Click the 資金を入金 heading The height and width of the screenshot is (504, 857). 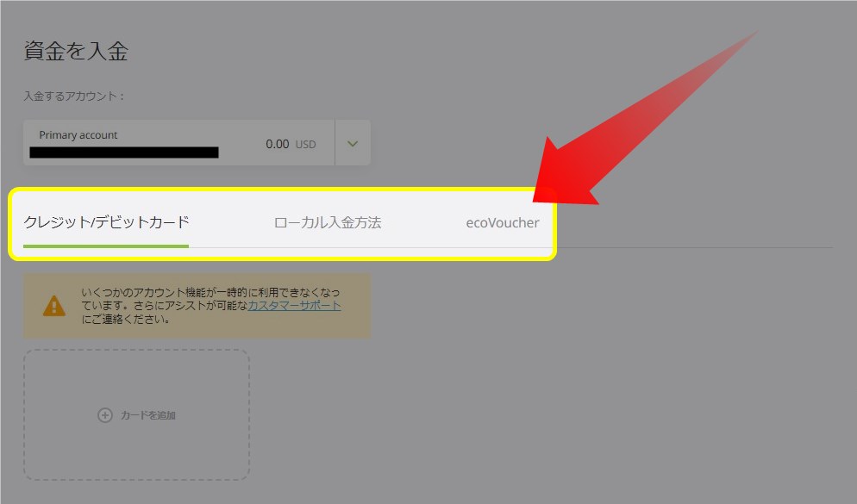[x=76, y=52]
